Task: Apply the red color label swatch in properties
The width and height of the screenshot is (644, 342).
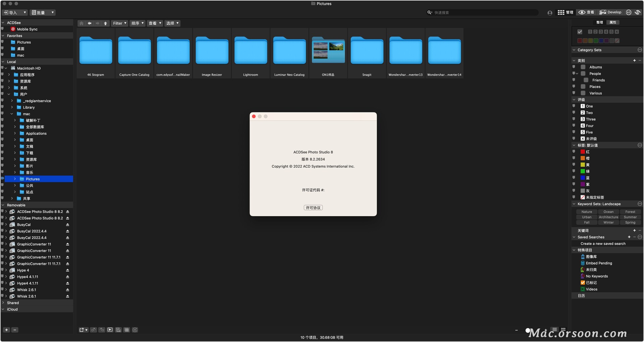Action: [x=580, y=41]
